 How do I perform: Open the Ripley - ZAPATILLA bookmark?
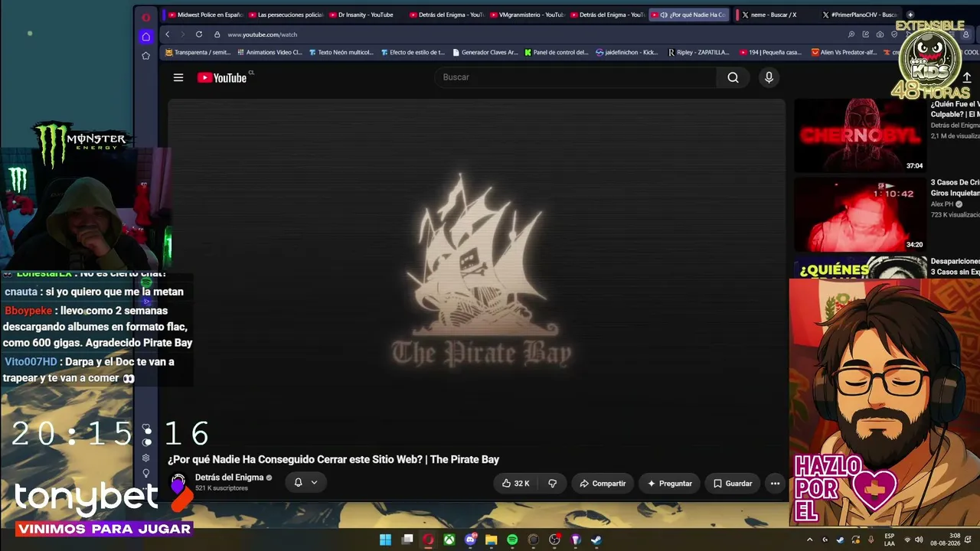pyautogui.click(x=699, y=53)
